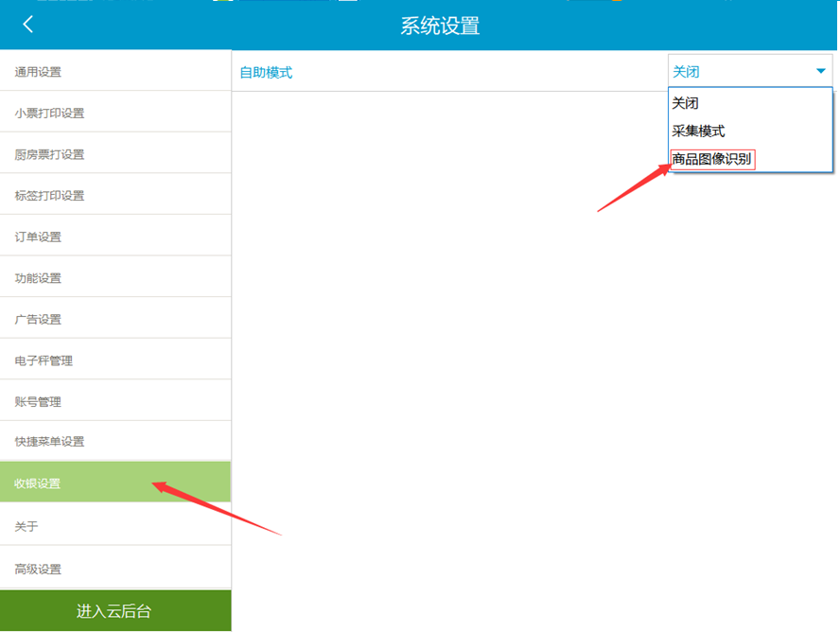The width and height of the screenshot is (840, 632).
Task: Pick 商品图像识别 dropdown option
Action: (711, 159)
